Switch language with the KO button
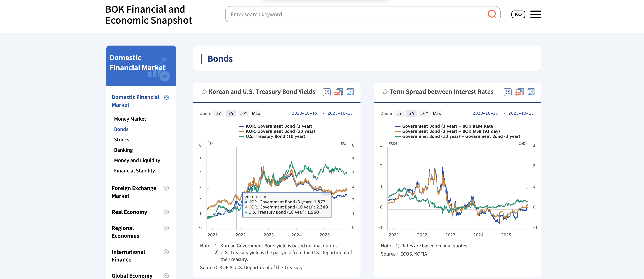The height and width of the screenshot is (279, 644). (x=518, y=14)
